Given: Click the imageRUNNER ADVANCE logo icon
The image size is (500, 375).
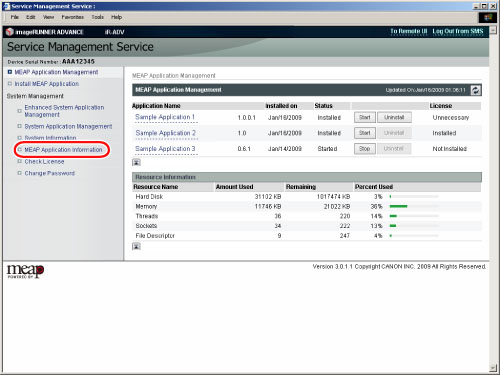Looking at the screenshot, I should (x=10, y=32).
